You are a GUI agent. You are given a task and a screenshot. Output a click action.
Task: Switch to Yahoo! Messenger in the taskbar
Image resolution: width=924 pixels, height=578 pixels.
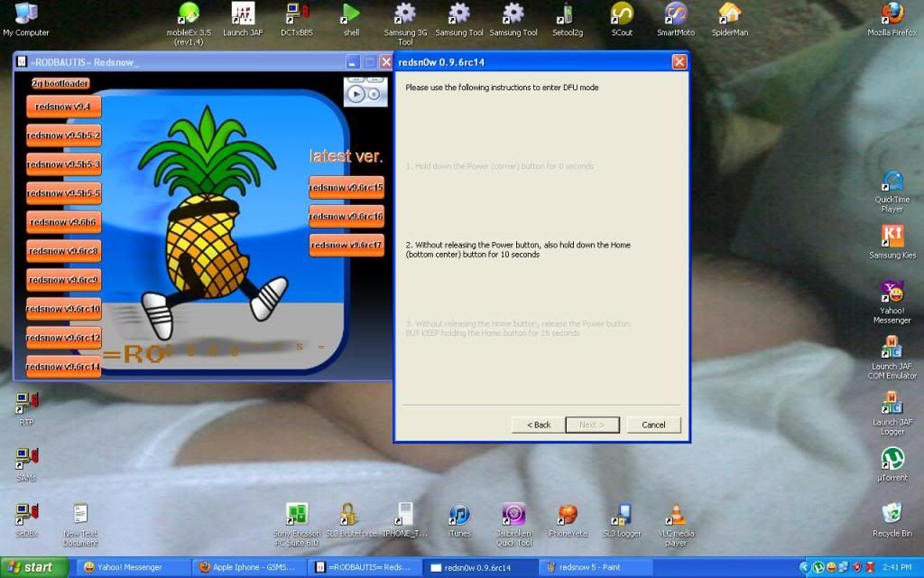(132, 567)
